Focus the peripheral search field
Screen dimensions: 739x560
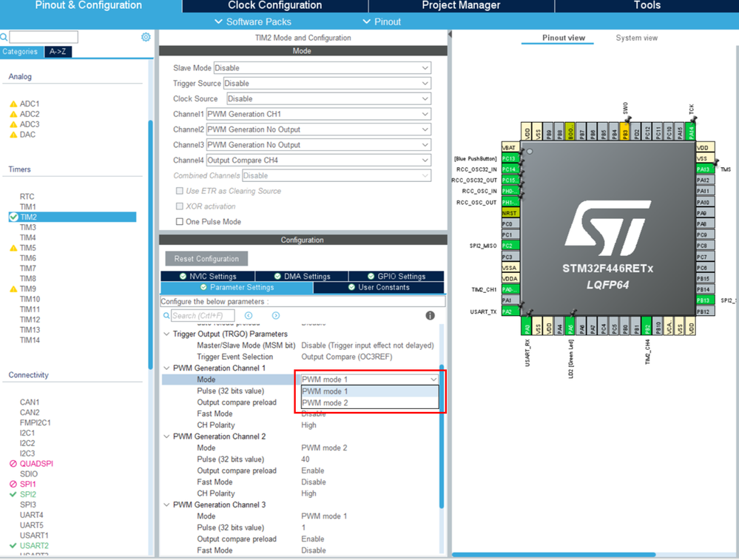pos(44,37)
